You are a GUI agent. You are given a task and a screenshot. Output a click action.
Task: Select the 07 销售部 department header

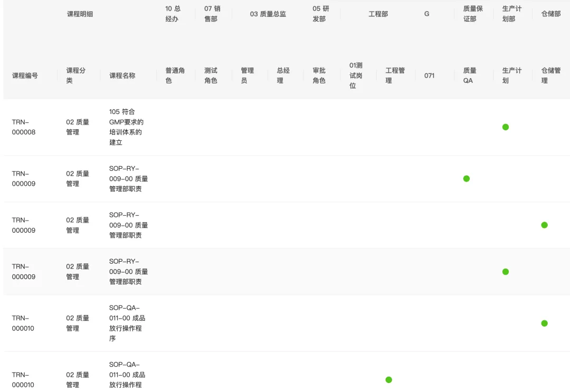pyautogui.click(x=212, y=14)
